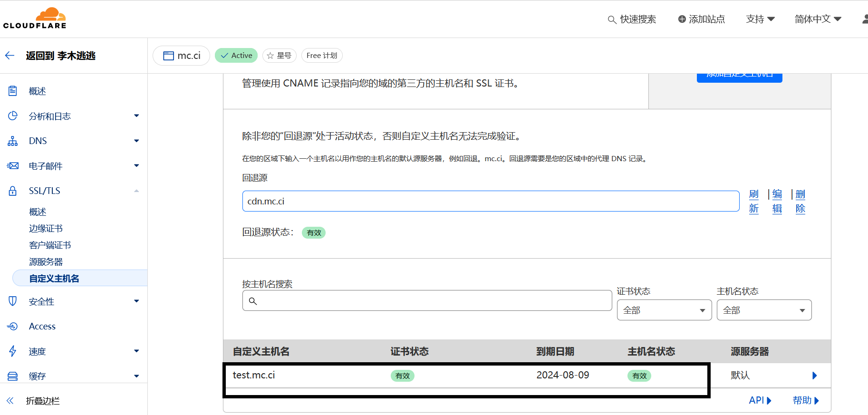The width and height of the screenshot is (868, 415).
Task: Click 返回到 李木逃逃 link
Action: click(x=60, y=56)
